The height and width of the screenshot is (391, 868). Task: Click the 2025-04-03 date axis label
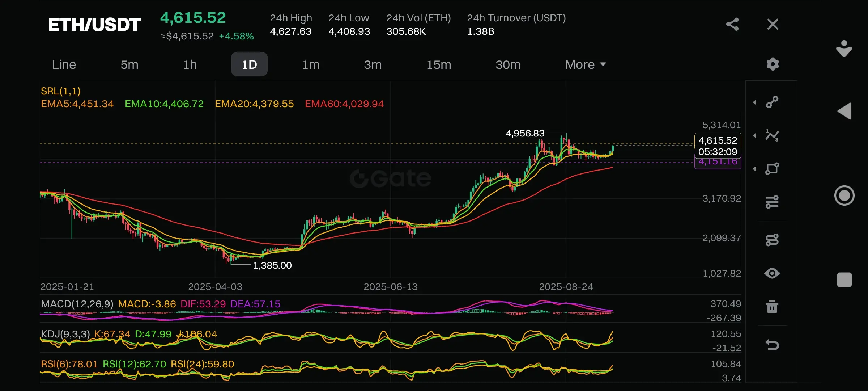tap(215, 287)
